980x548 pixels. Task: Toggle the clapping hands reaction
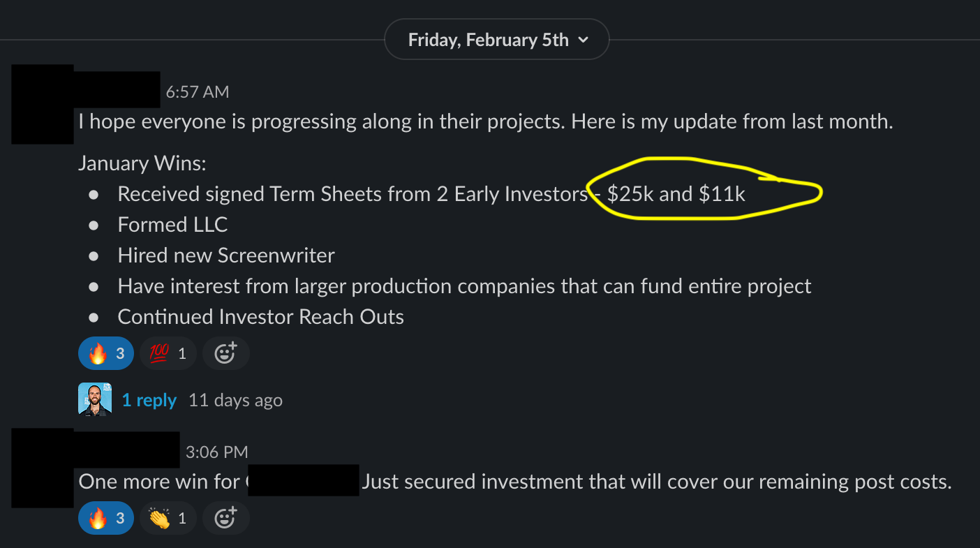[x=168, y=518]
